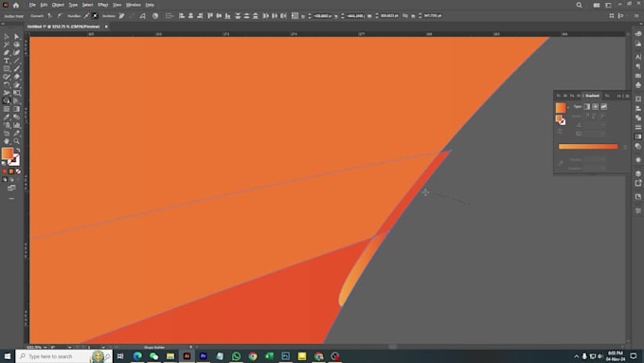Open the File menu
Image resolution: width=644 pixels, height=363 pixels.
pos(32,5)
